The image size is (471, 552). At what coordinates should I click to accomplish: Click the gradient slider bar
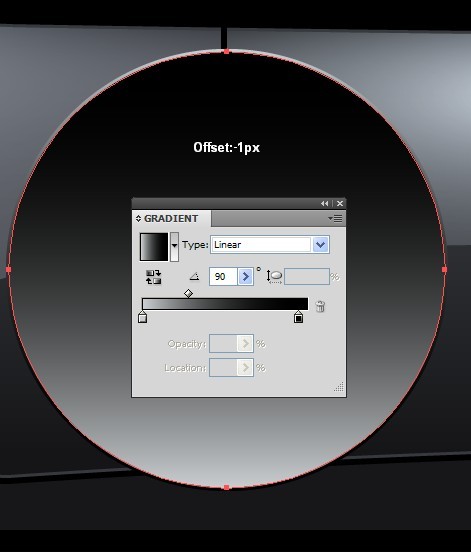pos(225,304)
